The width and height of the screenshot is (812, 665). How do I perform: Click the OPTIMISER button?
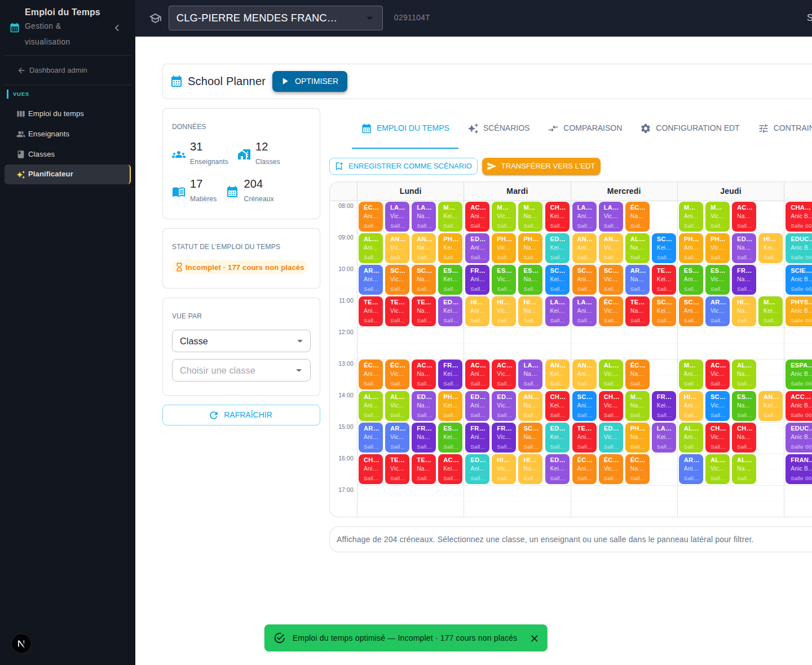coord(310,81)
